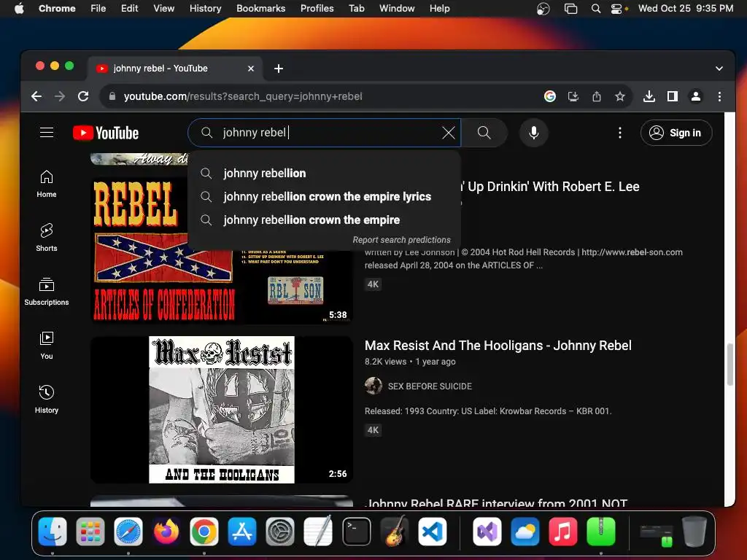Select suggestion "johnny rebellion crown the empire lyrics"
The image size is (747, 560).
[x=324, y=196]
